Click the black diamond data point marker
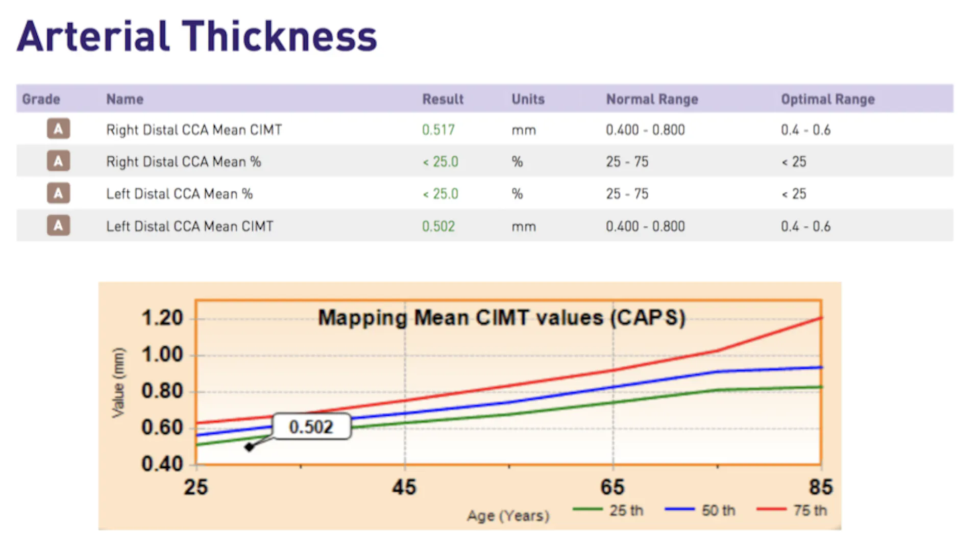This screenshot has width=980, height=555. click(x=249, y=447)
